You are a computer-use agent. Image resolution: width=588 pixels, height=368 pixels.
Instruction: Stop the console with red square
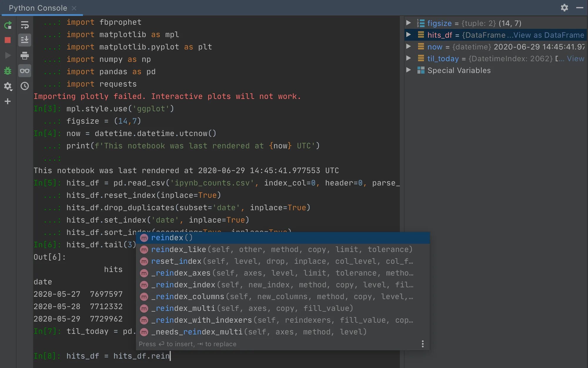point(8,40)
